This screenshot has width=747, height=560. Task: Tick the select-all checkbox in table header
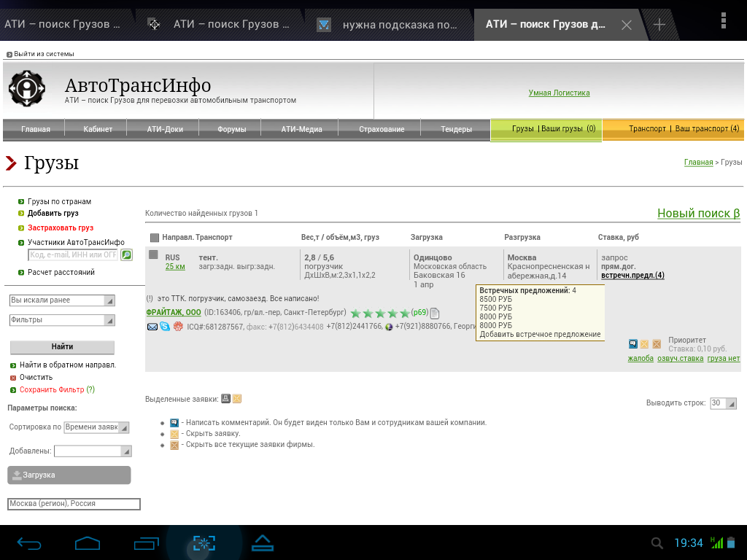(155, 238)
